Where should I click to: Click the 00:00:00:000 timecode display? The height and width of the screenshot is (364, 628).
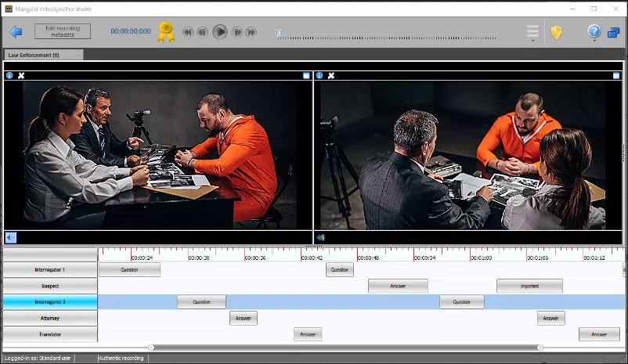[131, 31]
